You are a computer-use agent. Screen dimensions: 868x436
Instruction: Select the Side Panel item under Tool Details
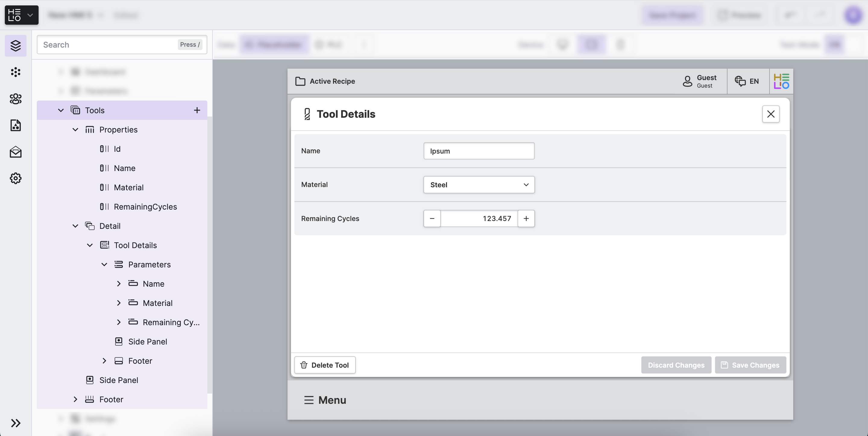point(147,341)
